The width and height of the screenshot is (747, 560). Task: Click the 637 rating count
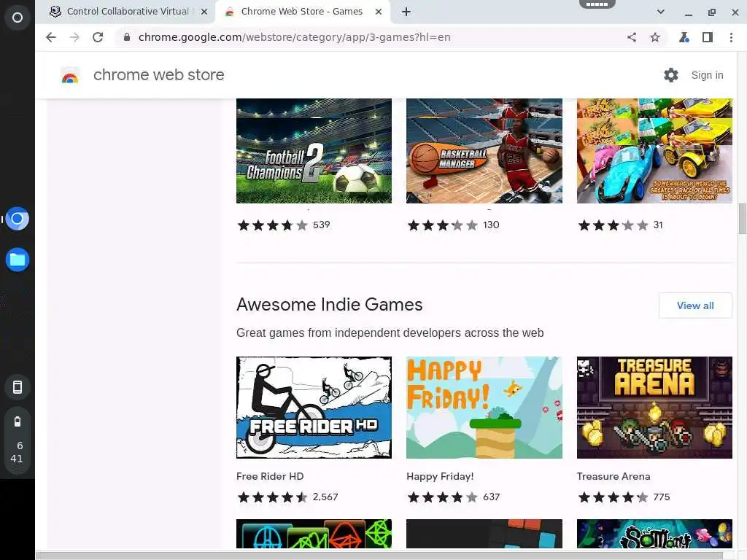point(491,497)
